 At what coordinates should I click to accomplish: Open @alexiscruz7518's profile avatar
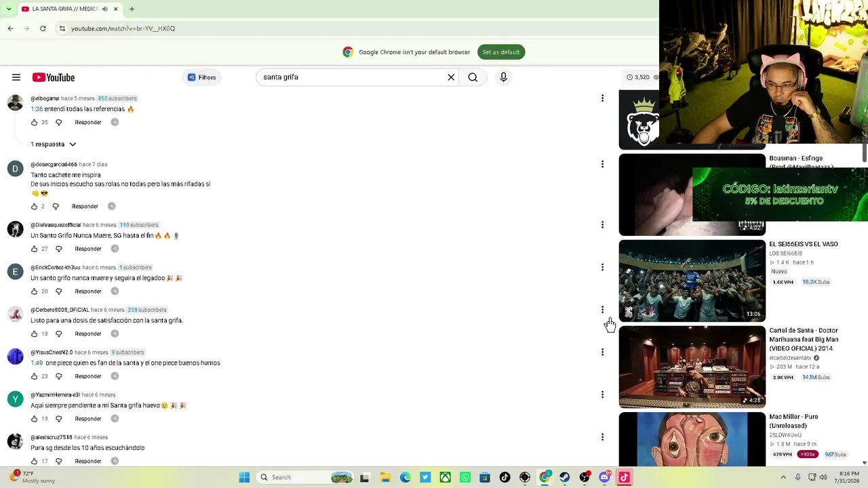pos(15,442)
